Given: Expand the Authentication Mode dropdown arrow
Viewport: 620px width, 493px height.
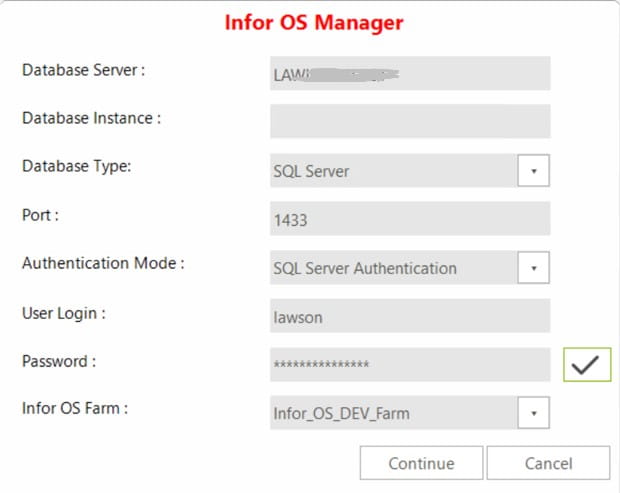Looking at the screenshot, I should 533,268.
